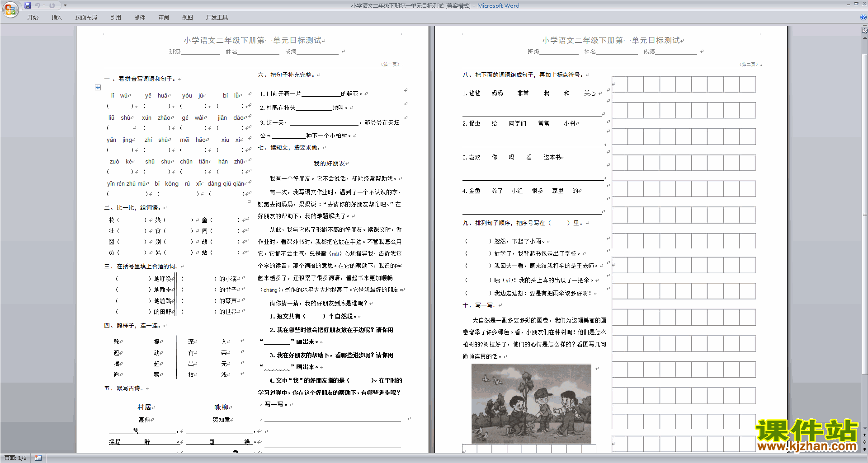Screen dimensions: 868x463
Task: Click the vertical scrollbar down arrow
Action: click(x=865, y=428)
